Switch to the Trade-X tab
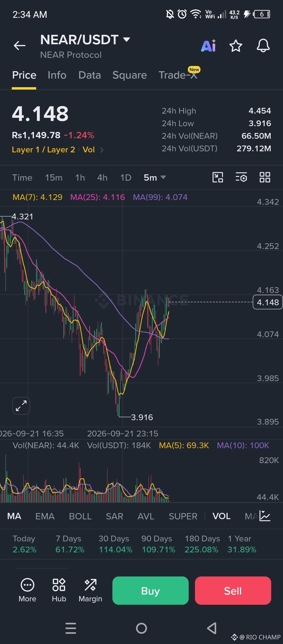Screen dimensions: 283x644 tap(178, 75)
